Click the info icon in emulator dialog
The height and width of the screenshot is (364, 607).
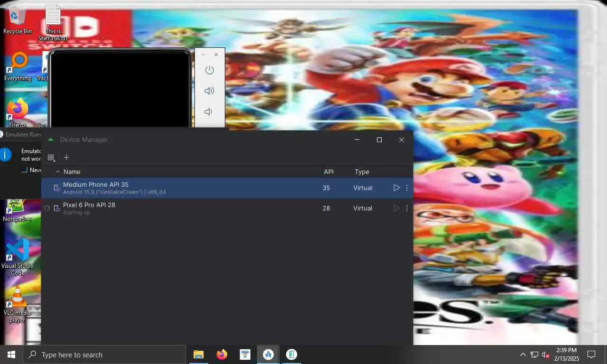point(6,155)
